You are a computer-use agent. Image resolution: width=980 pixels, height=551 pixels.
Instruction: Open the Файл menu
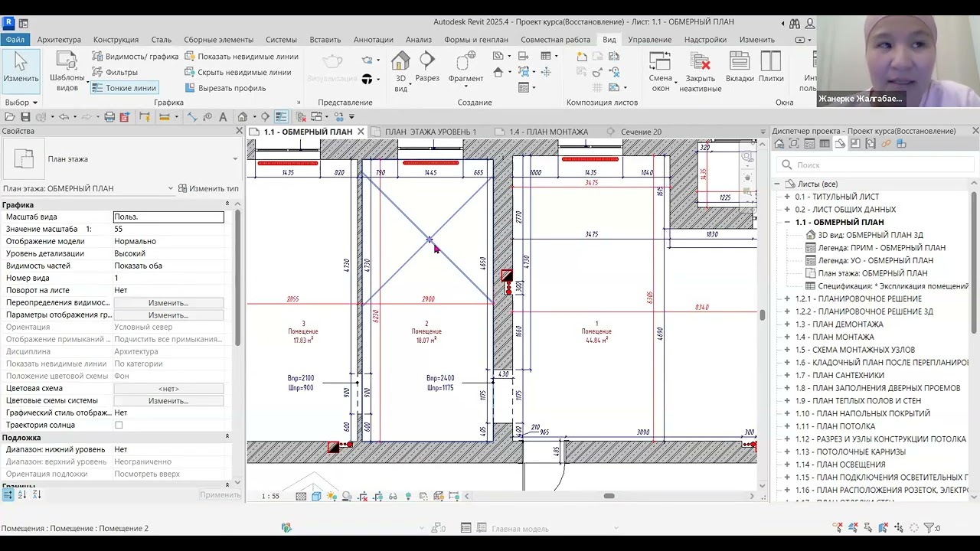(15, 40)
